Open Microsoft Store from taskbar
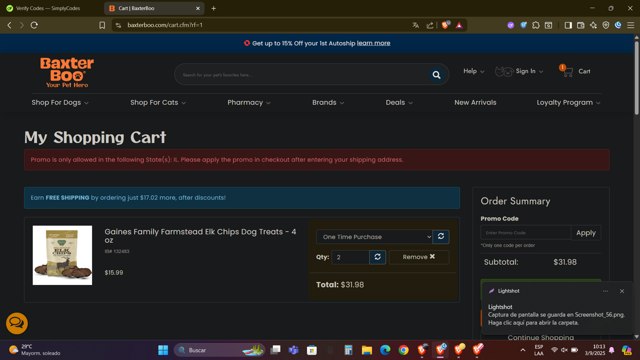This screenshot has height=360, width=640. pyautogui.click(x=312, y=350)
